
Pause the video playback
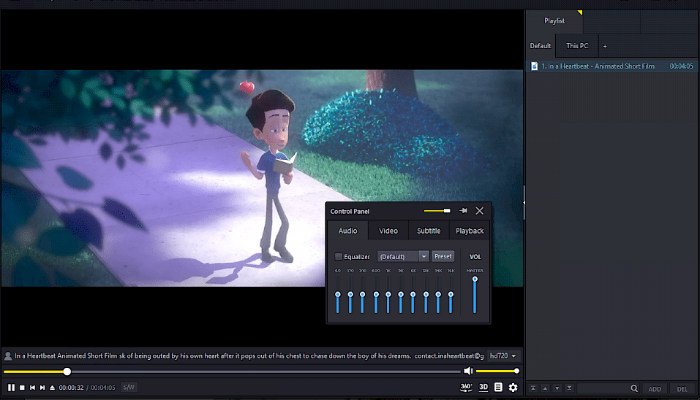pyautogui.click(x=11, y=387)
